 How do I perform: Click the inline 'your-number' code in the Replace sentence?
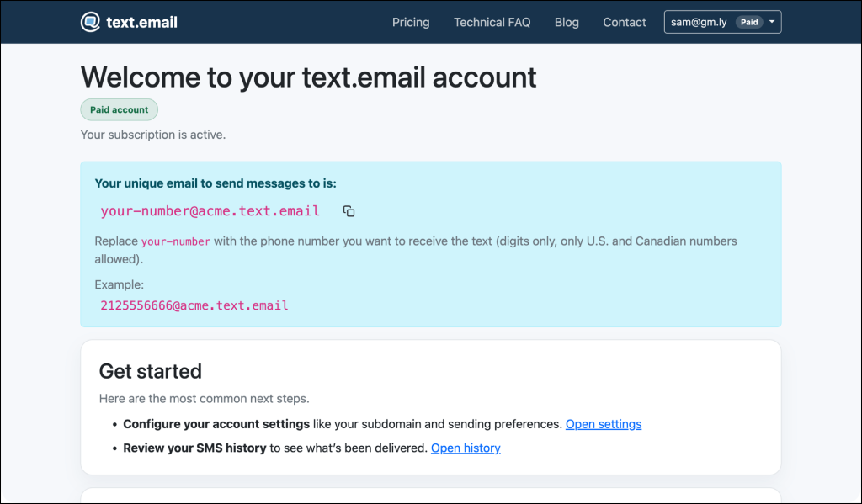click(x=176, y=241)
